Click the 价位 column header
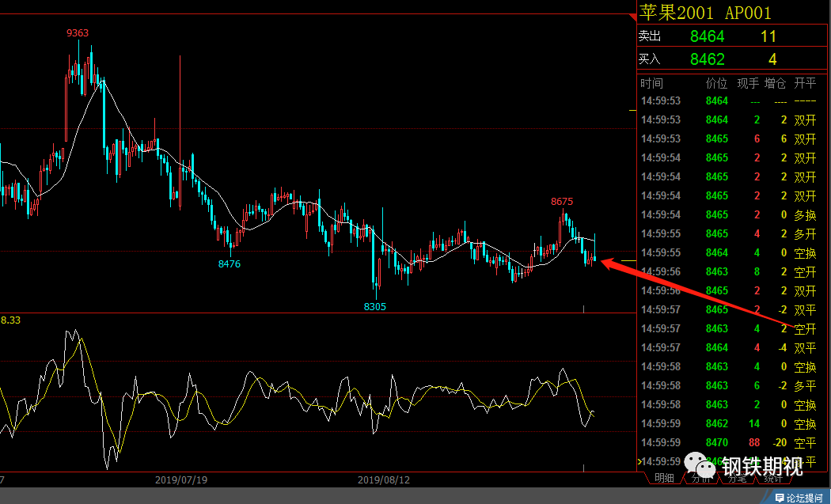The image size is (831, 504). 716,83
